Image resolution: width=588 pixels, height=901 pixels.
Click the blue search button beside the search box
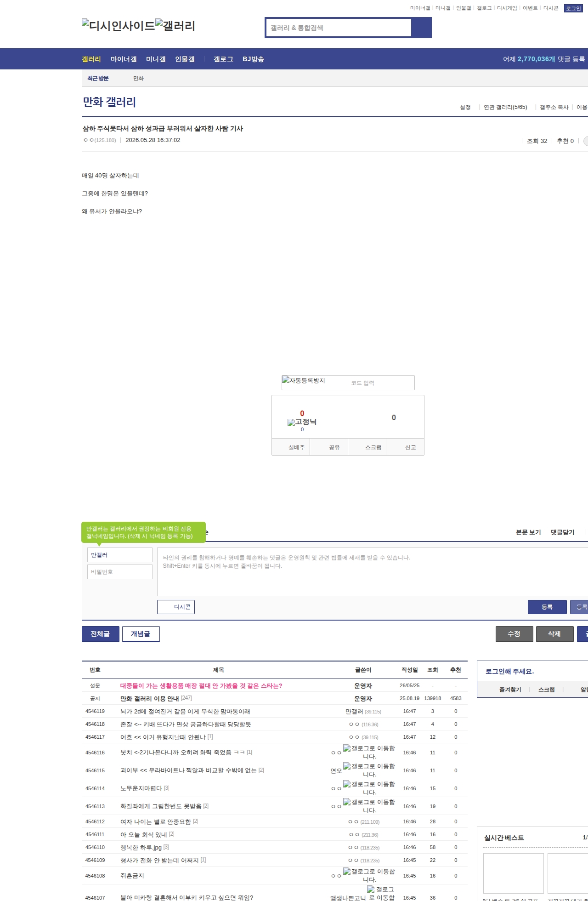coord(421,28)
